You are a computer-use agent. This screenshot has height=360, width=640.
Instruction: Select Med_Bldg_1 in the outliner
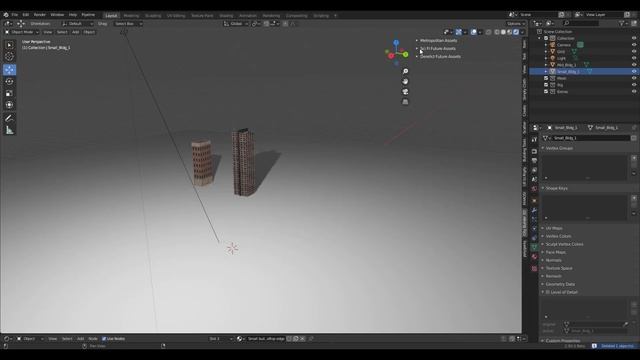(567, 65)
